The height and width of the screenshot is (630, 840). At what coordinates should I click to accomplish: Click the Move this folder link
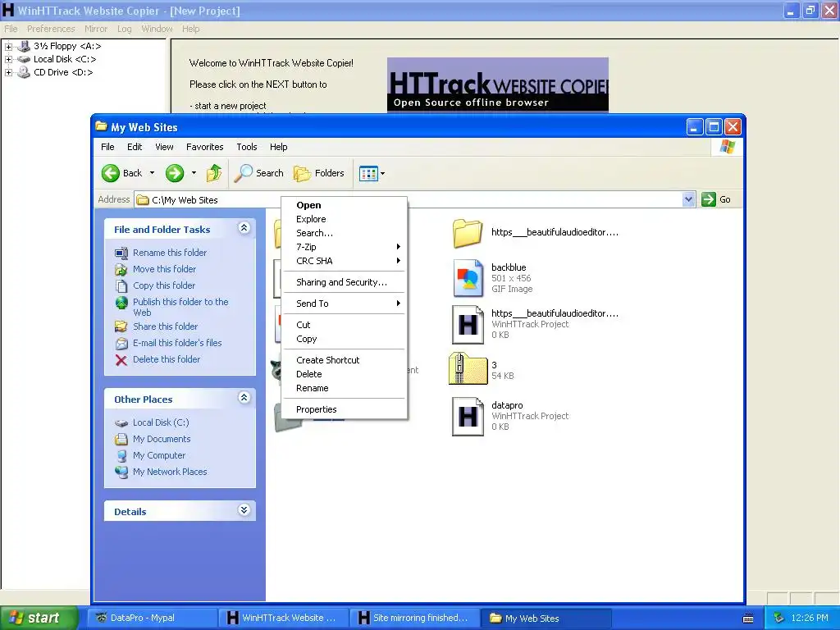[x=164, y=269]
